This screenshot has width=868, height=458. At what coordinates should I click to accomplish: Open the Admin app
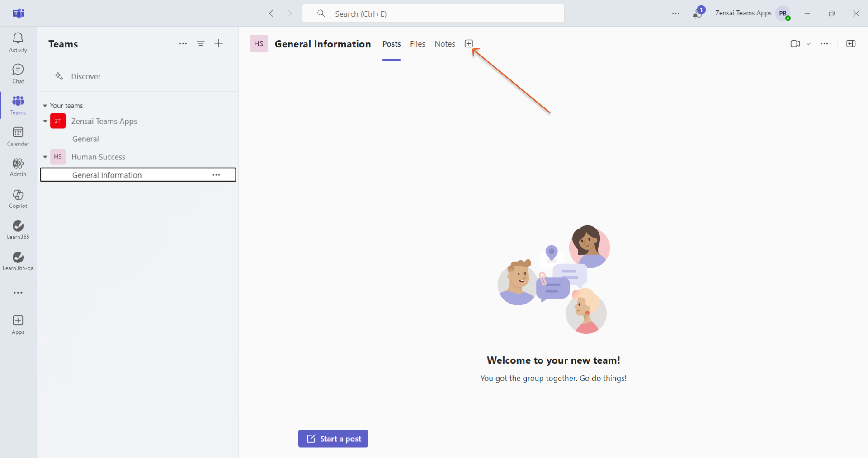[18, 167]
